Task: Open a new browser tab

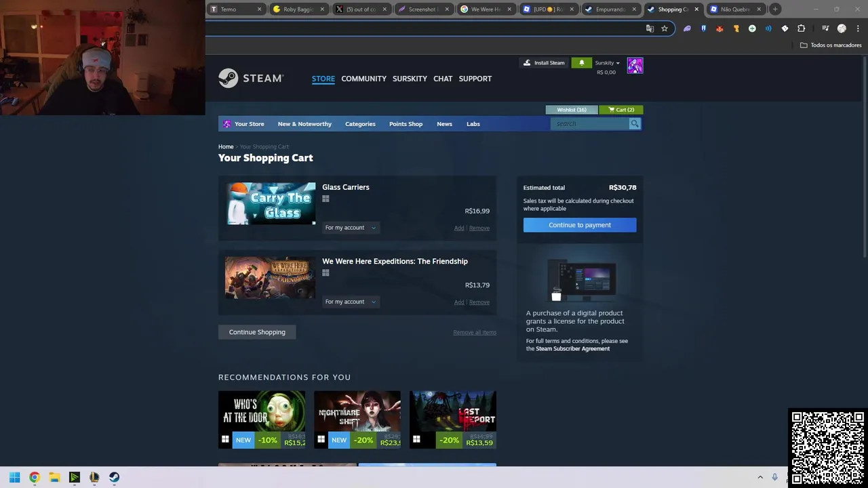Action: [x=775, y=9]
